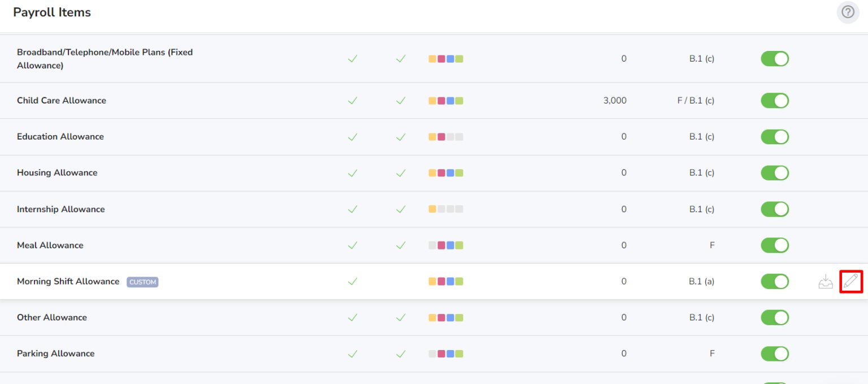Click the green checkmark beside Meal Allowance

(353, 245)
